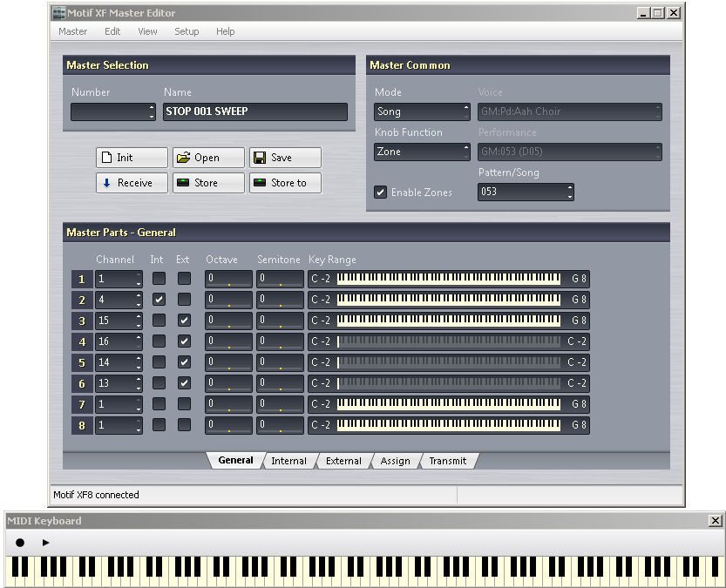Switch to the Internal tab

[x=289, y=461]
